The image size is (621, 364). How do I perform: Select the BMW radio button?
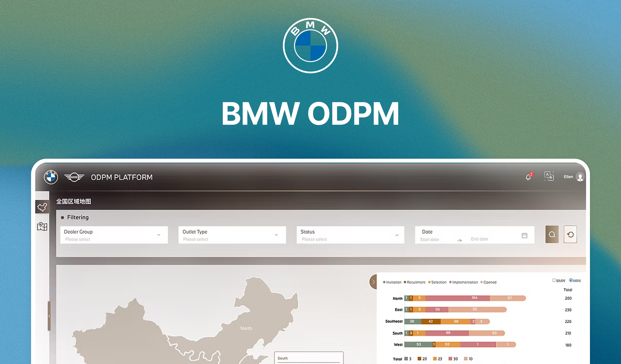tap(554, 280)
